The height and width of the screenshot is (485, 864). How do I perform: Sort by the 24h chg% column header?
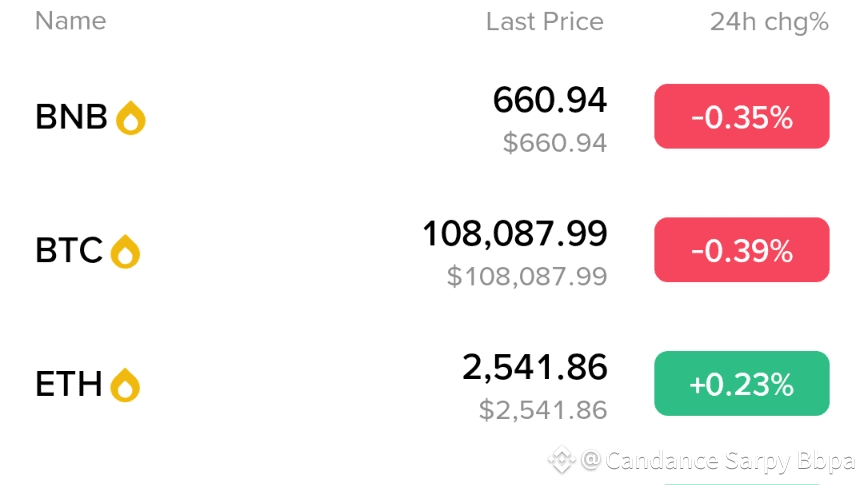point(768,21)
